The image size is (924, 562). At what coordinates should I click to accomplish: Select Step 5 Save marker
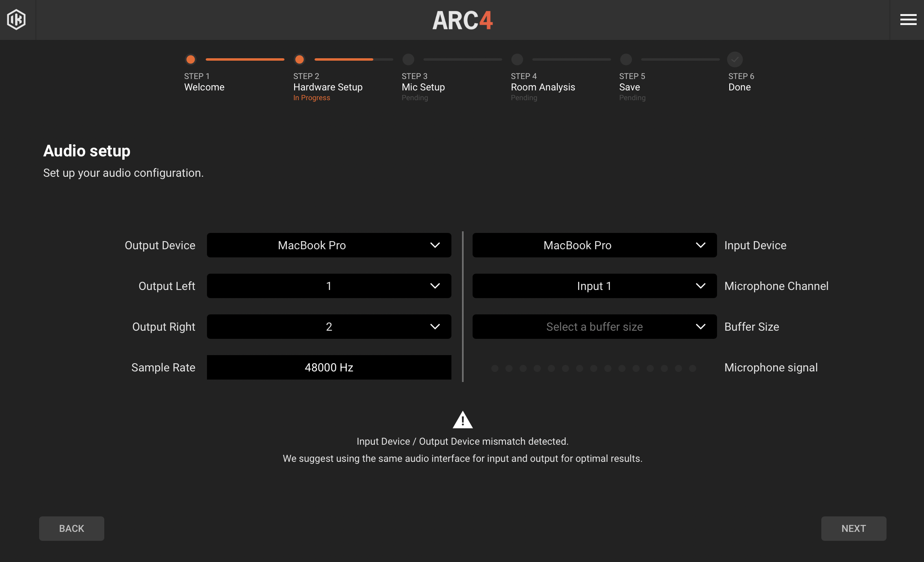pos(626,59)
